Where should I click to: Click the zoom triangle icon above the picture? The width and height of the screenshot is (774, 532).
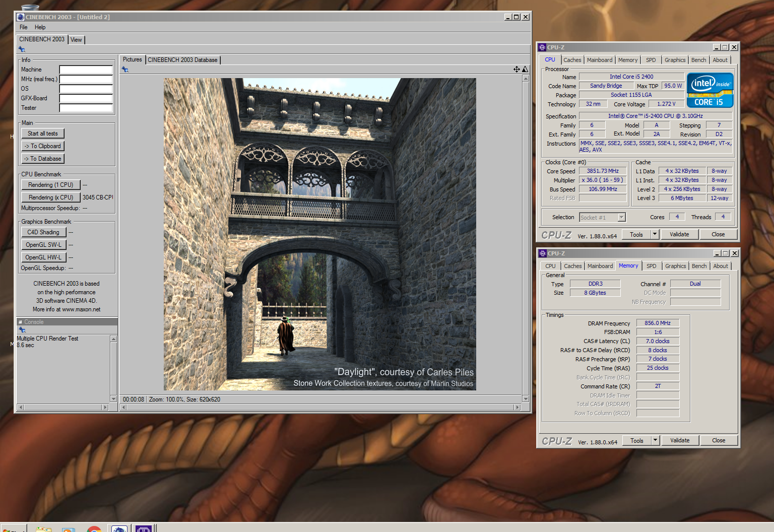pyautogui.click(x=525, y=70)
